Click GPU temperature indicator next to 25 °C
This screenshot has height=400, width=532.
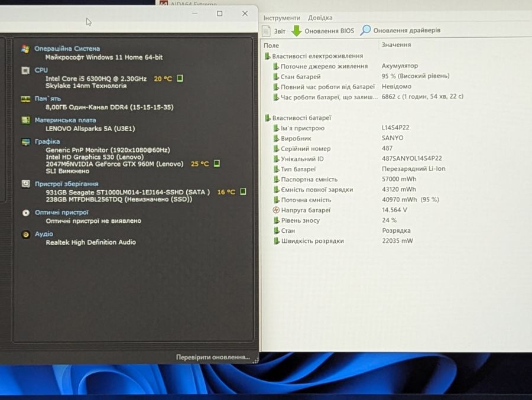(217, 164)
